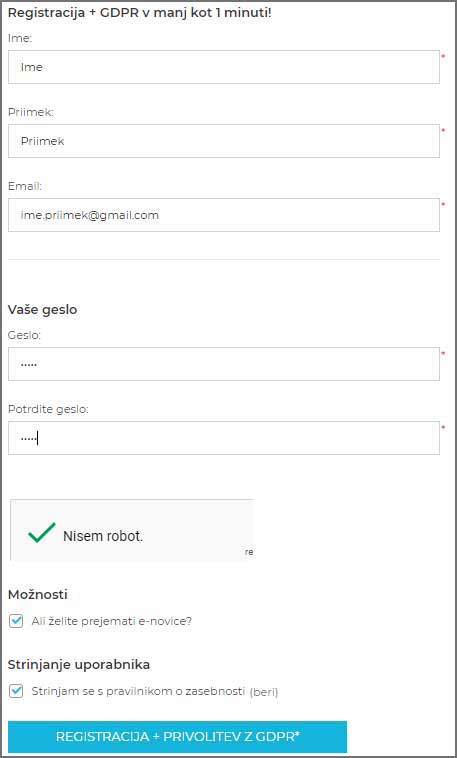Click the 'Potrdite geslo:' field label
Viewport: 457px width, 758px height.
(48, 409)
